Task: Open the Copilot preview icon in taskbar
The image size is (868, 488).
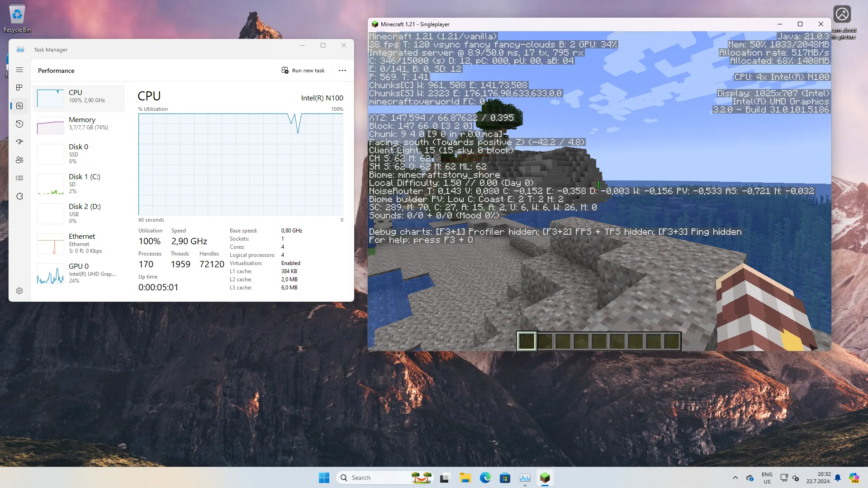Action: coord(854,478)
